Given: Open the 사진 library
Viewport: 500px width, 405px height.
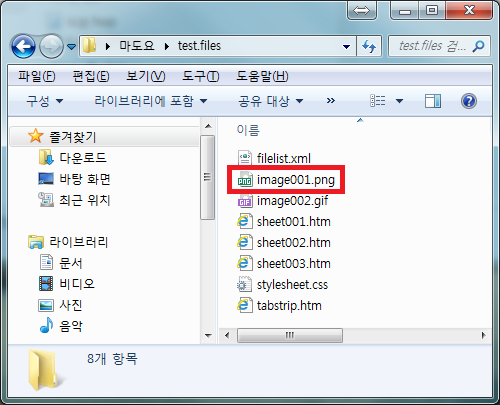Looking at the screenshot, I should (x=70, y=305).
